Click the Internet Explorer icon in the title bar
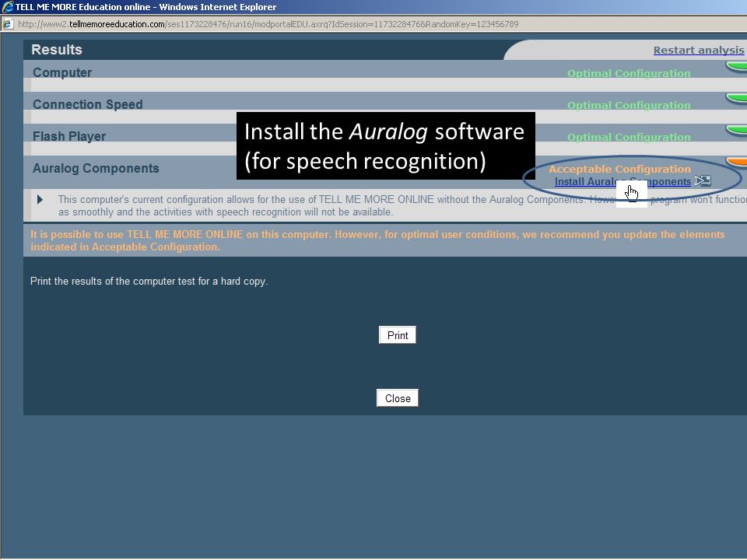747x560 pixels. pos(7,7)
